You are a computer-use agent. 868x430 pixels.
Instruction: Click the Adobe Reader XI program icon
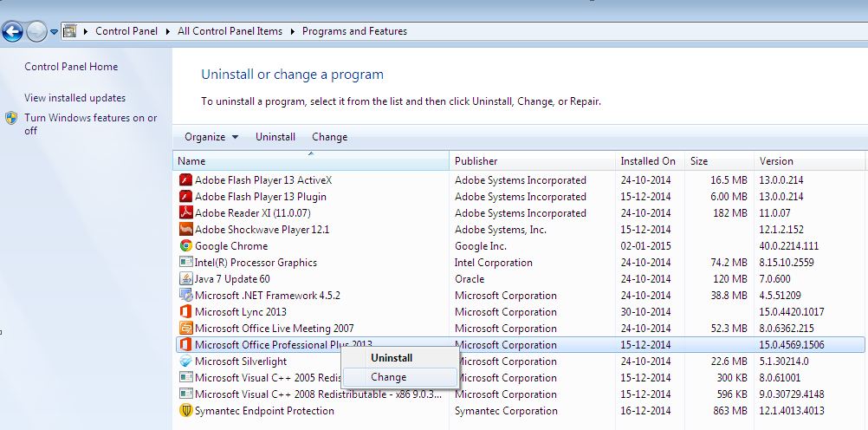[185, 213]
